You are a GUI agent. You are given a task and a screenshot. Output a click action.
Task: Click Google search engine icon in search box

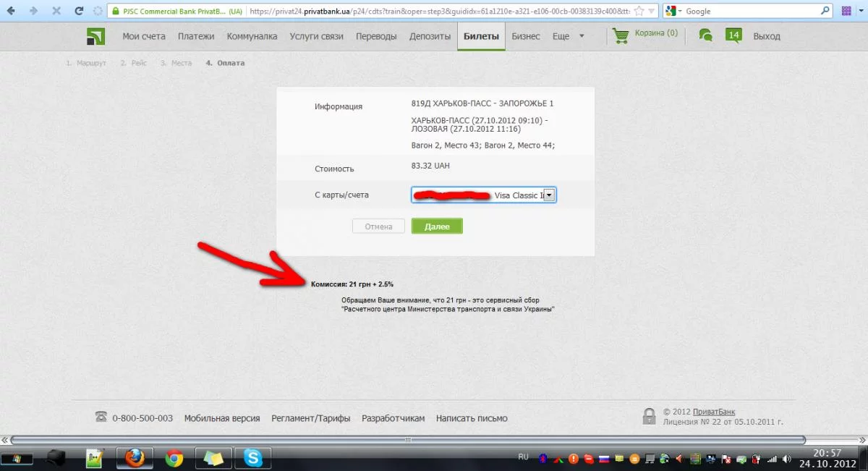coord(671,12)
